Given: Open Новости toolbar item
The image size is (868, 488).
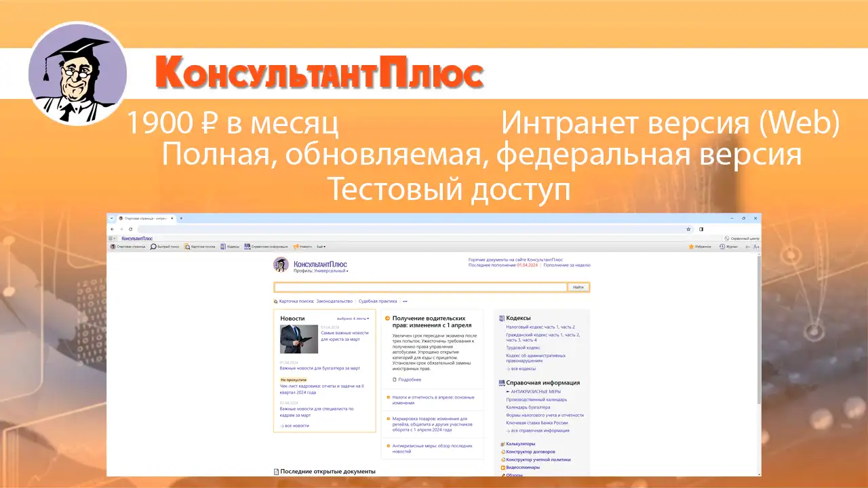Looking at the screenshot, I should pyautogui.click(x=302, y=247).
